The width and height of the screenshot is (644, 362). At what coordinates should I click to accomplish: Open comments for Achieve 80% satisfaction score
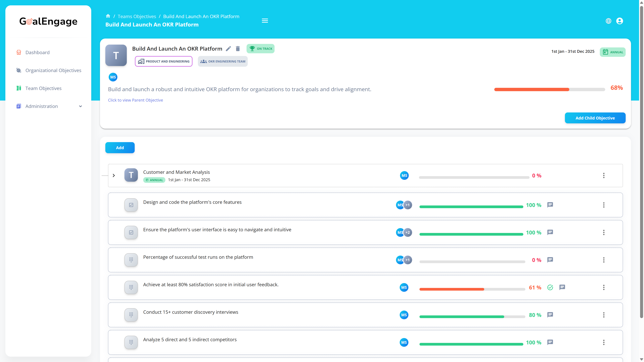pos(562,287)
